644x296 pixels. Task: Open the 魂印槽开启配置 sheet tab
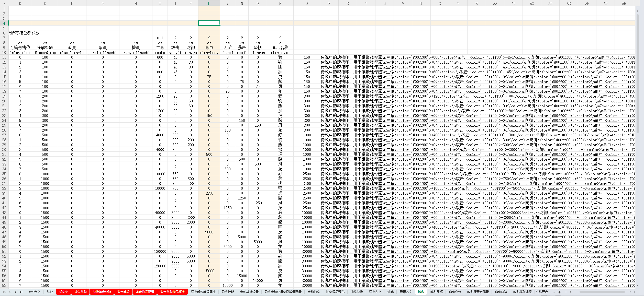tap(478, 292)
